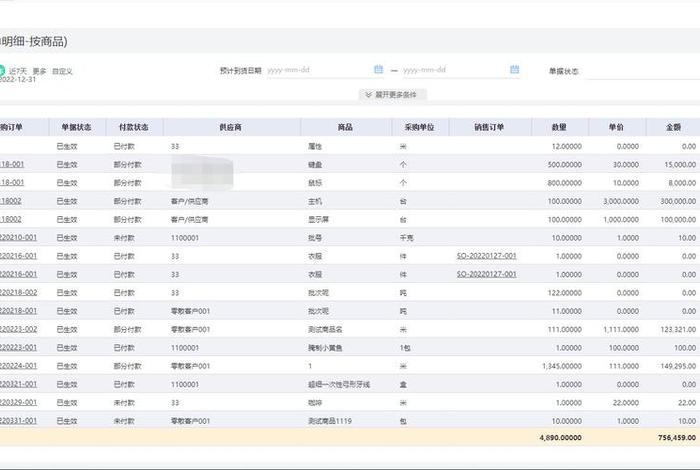Open purchase order link in 主机 row
Screen dimensions: 700x470
(11, 201)
